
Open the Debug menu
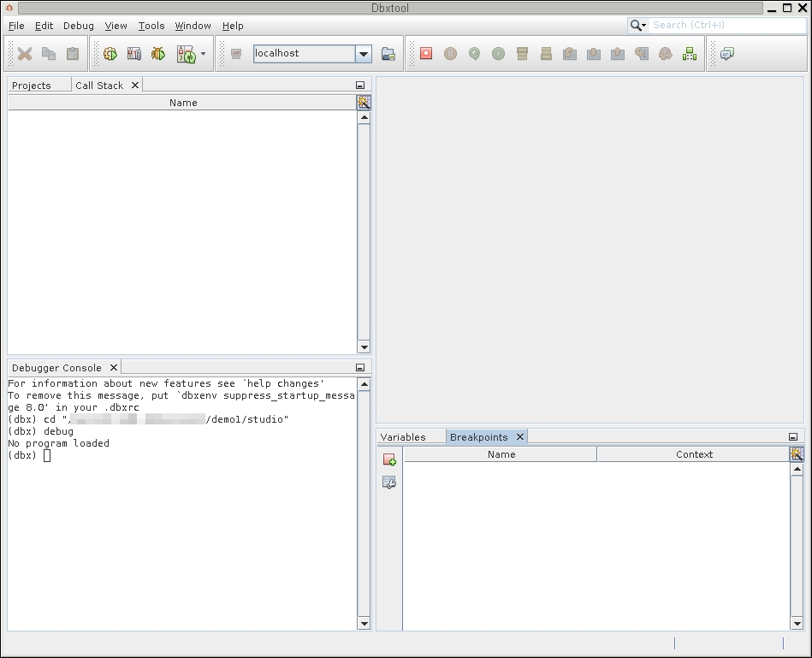tap(79, 26)
